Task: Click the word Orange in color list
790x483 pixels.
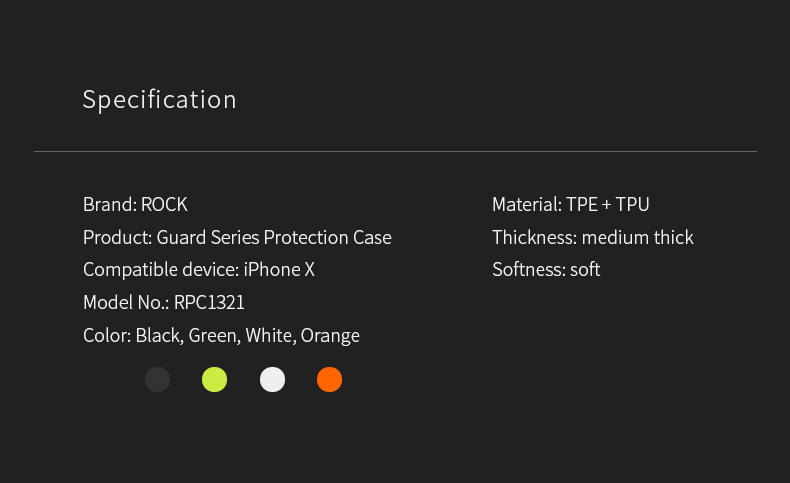Action: [x=330, y=336]
